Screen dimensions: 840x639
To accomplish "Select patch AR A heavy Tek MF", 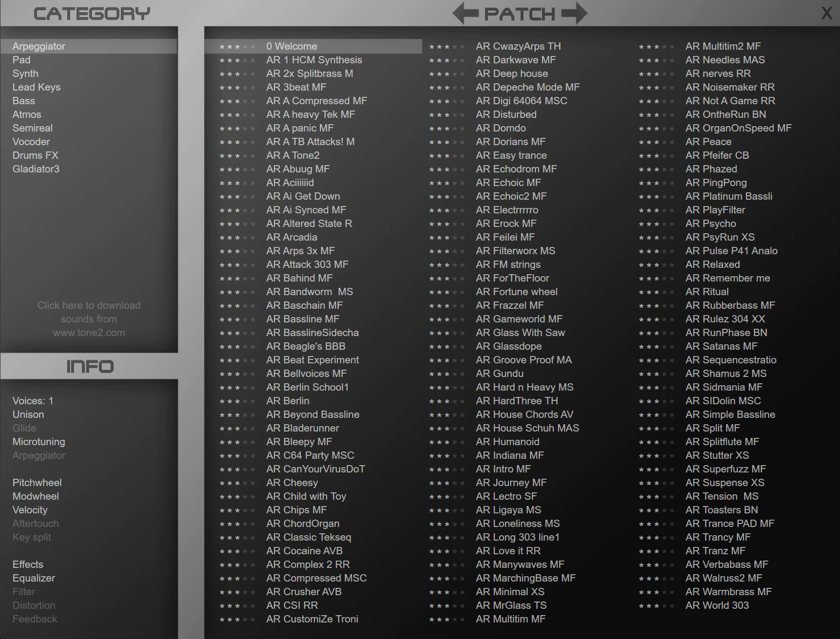I will click(x=310, y=114).
